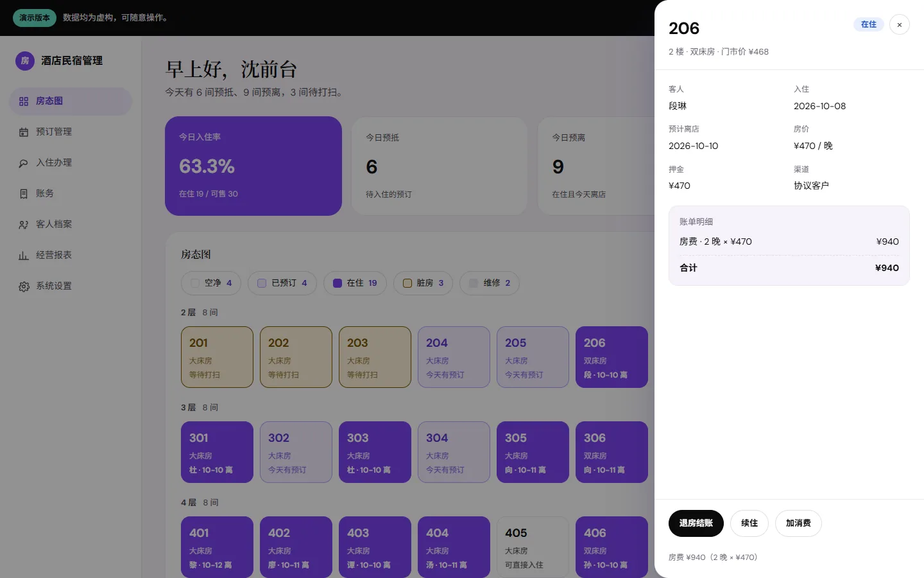The image size is (924, 578).
Task: Open room 401 card
Action: click(x=217, y=547)
